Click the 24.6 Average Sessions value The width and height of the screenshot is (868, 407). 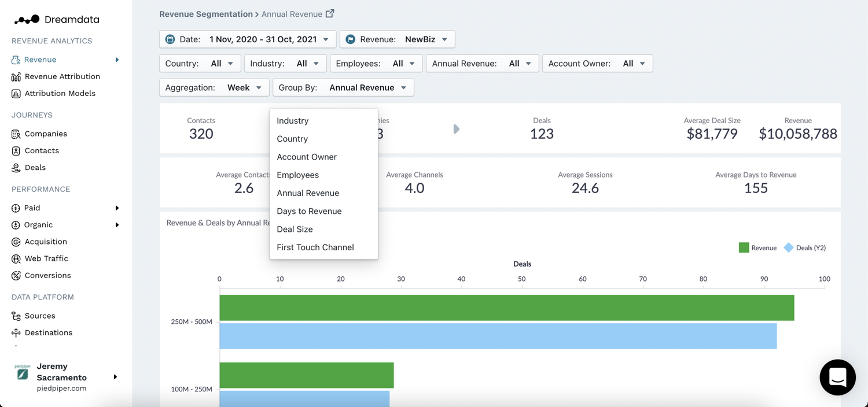(x=585, y=188)
